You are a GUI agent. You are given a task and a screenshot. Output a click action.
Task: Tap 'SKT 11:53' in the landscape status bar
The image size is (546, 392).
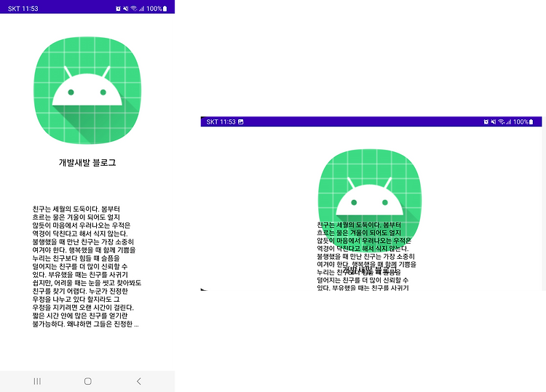click(221, 121)
